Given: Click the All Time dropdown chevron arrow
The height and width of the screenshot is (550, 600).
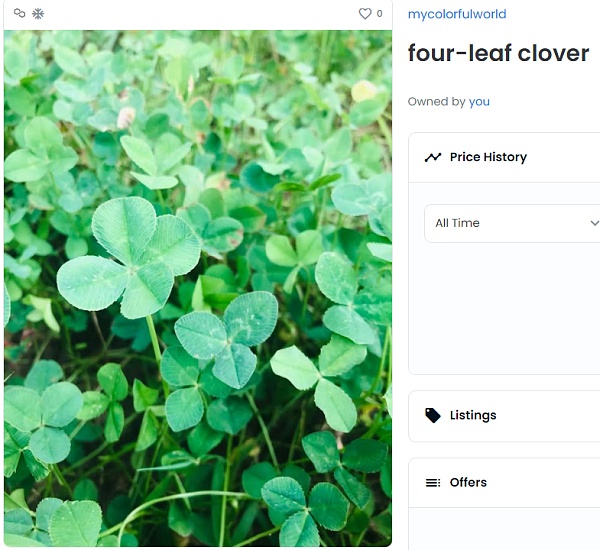Looking at the screenshot, I should pyautogui.click(x=594, y=223).
